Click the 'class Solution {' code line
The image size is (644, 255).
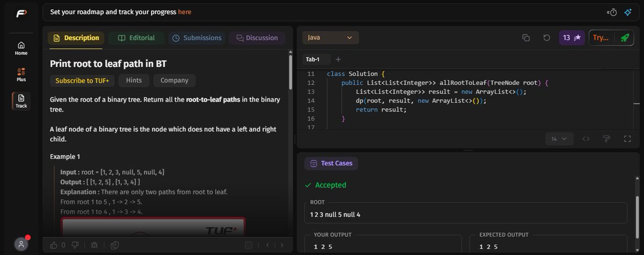(x=356, y=73)
